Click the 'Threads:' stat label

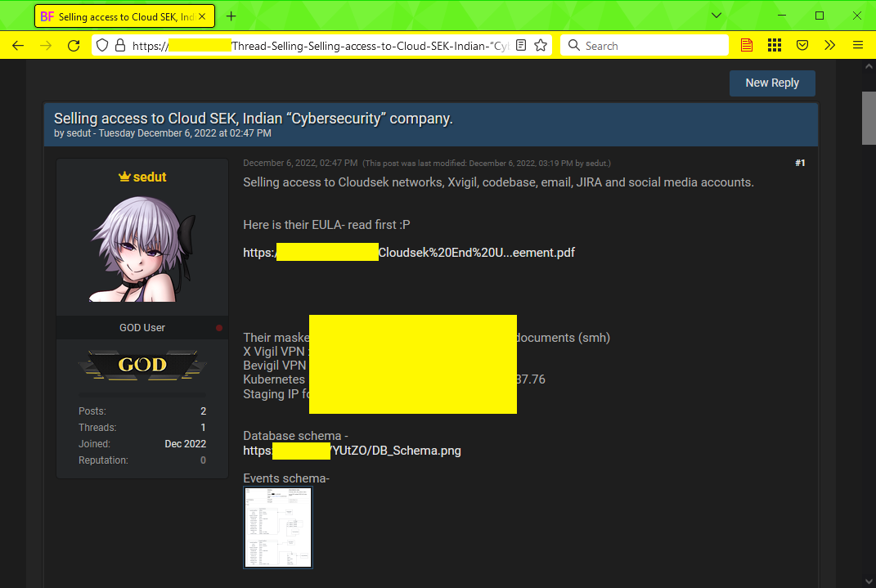pos(97,428)
